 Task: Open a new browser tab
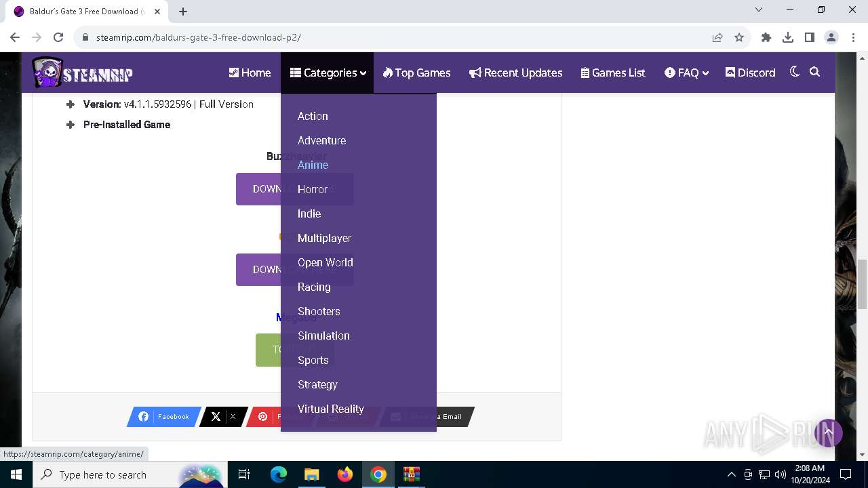click(183, 12)
